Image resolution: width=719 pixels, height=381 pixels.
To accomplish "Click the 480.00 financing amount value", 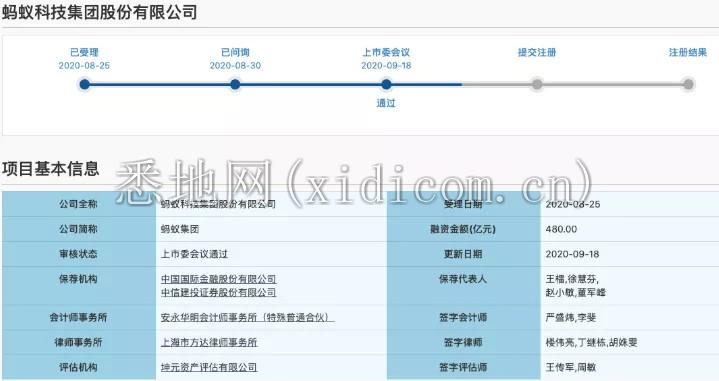I will [561, 229].
